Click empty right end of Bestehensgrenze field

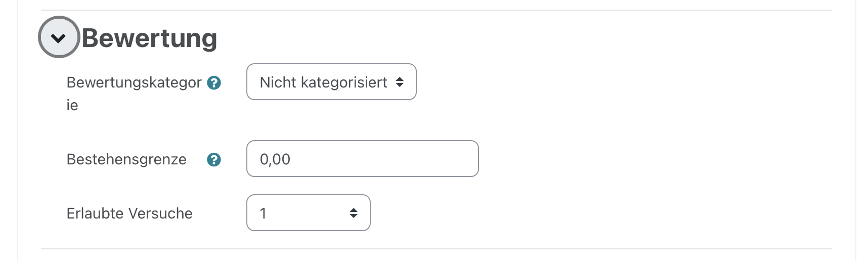click(445, 159)
